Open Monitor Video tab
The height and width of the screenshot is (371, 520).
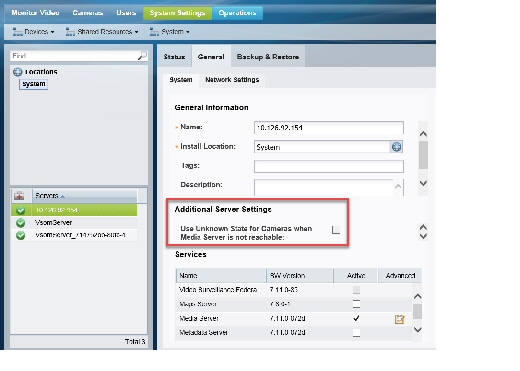[35, 13]
